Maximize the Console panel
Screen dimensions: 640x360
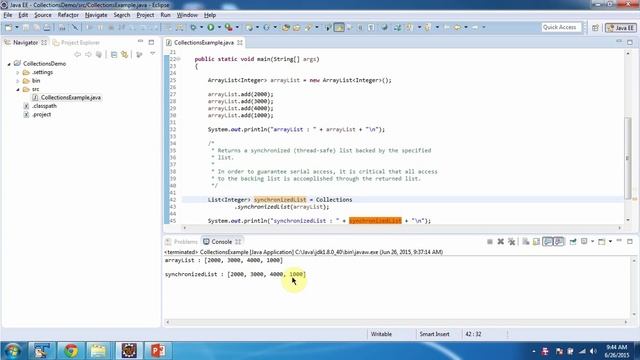pos(630,241)
